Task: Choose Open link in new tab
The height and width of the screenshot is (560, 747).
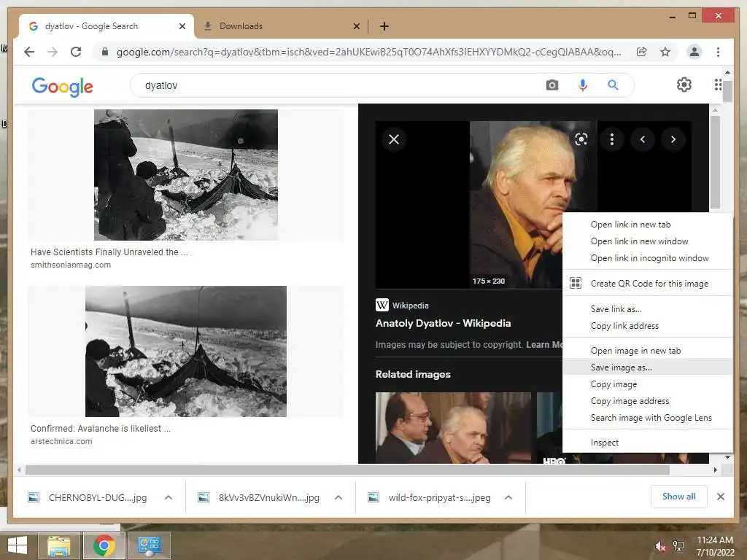Action: tap(648, 225)
